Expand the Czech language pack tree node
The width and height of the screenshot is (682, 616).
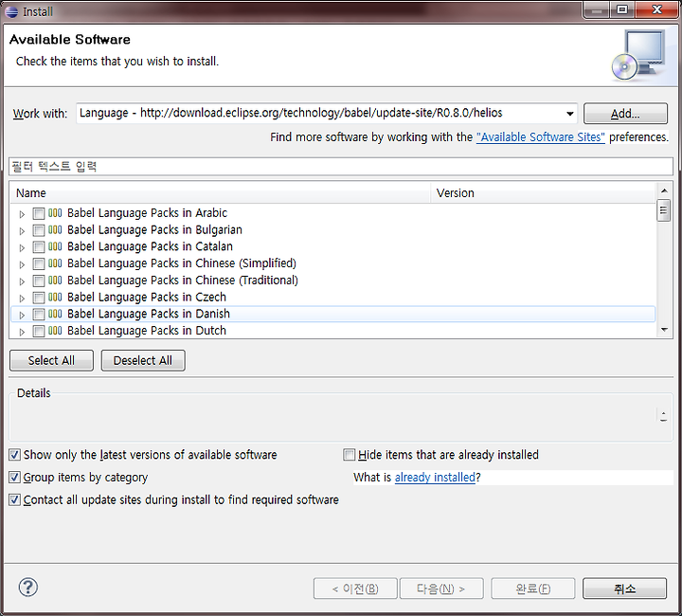pyautogui.click(x=22, y=298)
